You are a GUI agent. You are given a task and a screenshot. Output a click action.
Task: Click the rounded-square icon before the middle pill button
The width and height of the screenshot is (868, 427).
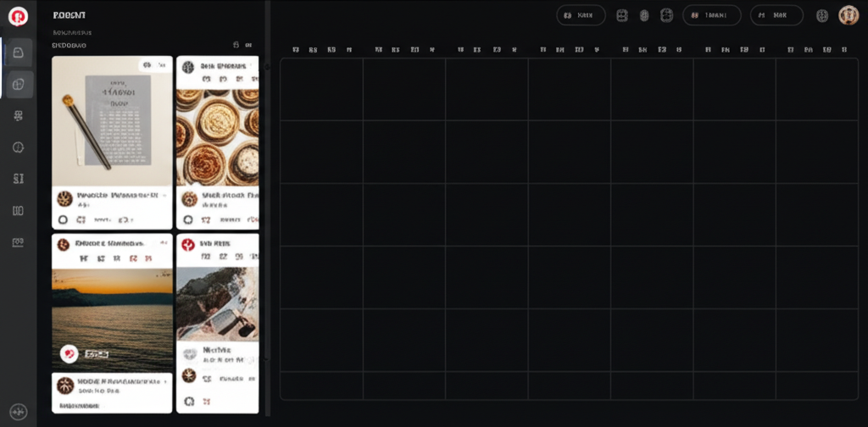[x=666, y=15]
